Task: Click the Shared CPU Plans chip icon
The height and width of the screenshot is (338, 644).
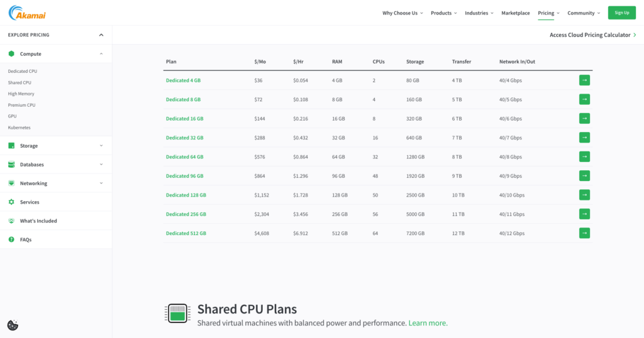Action: point(177,313)
